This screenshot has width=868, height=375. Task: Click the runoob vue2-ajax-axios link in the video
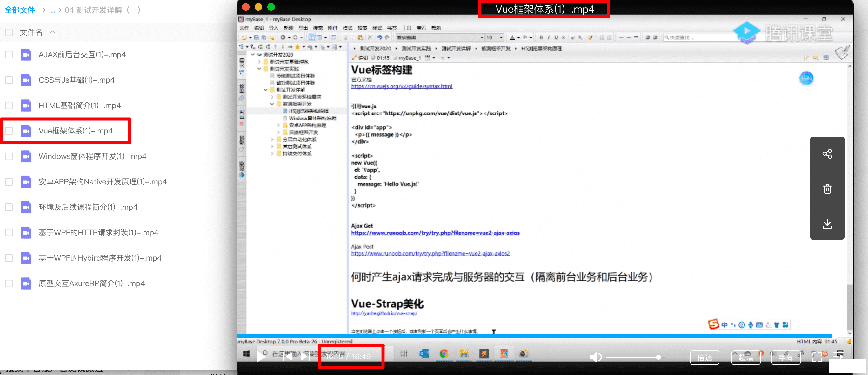click(435, 233)
